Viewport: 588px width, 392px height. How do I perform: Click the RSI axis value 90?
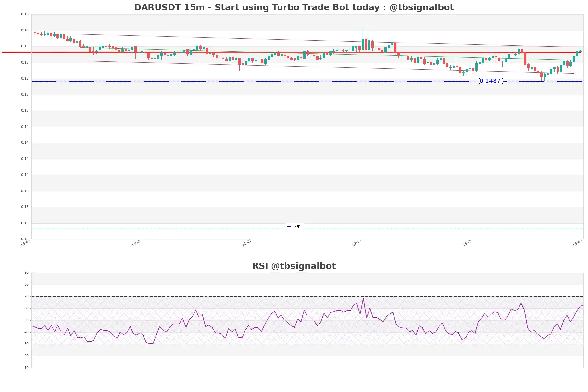[x=26, y=273]
